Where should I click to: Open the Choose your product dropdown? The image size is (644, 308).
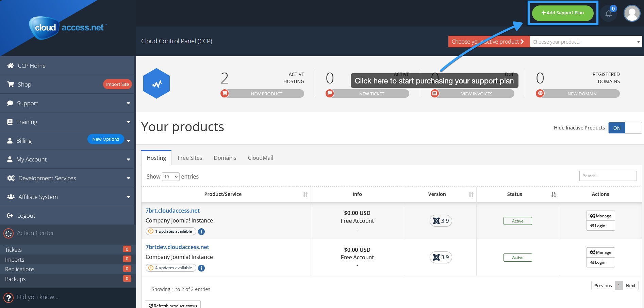(x=586, y=42)
